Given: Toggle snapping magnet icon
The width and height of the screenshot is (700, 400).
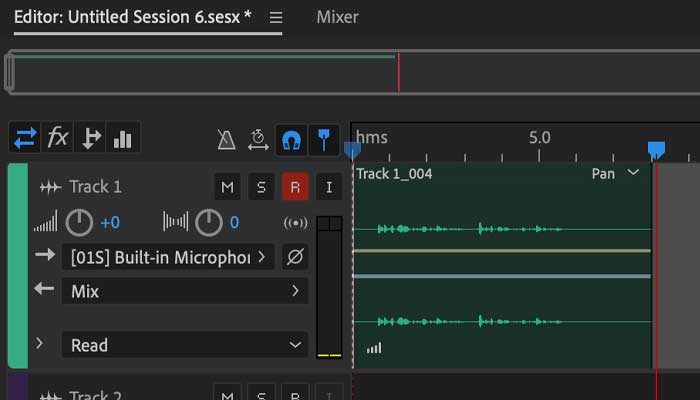Looking at the screenshot, I should (291, 139).
